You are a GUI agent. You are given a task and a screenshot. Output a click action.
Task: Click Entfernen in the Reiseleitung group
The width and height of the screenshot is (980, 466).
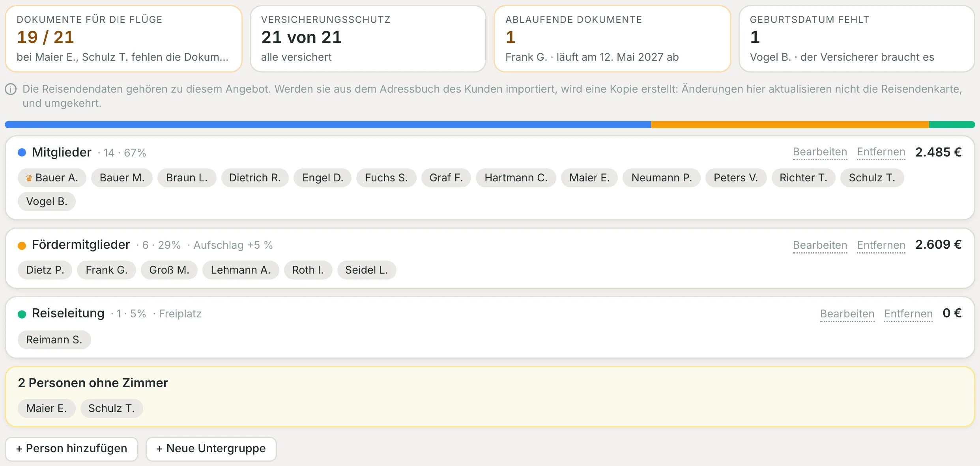coord(908,314)
